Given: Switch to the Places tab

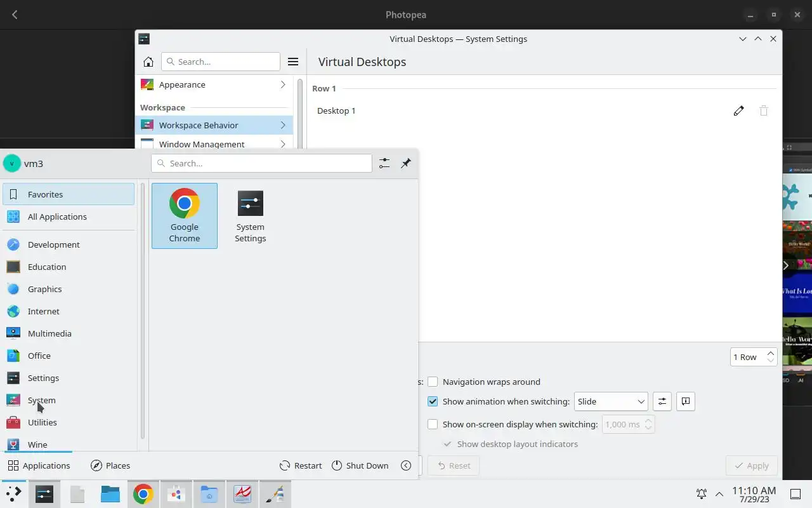Looking at the screenshot, I should click(x=110, y=465).
